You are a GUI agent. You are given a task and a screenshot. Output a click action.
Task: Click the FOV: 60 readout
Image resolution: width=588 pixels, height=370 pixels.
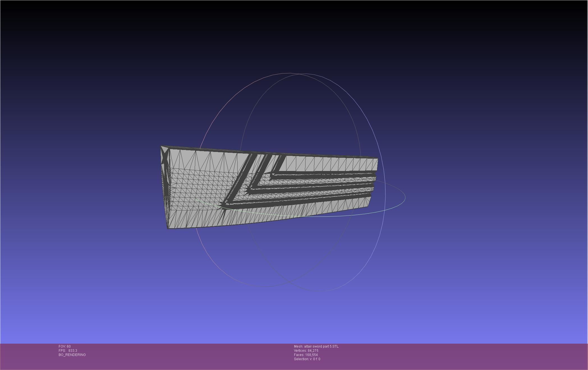pyautogui.click(x=65, y=346)
